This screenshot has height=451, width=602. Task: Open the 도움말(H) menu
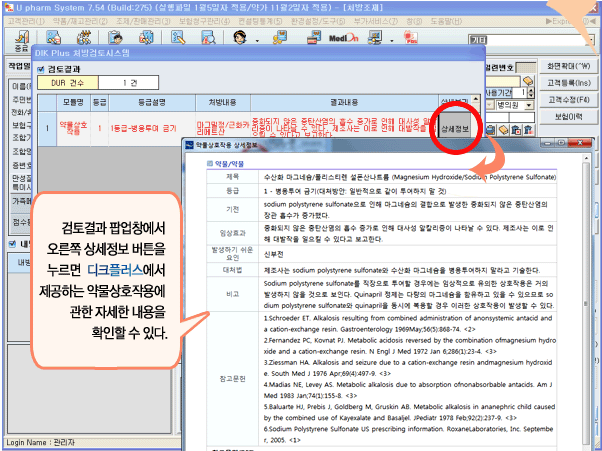point(446,21)
